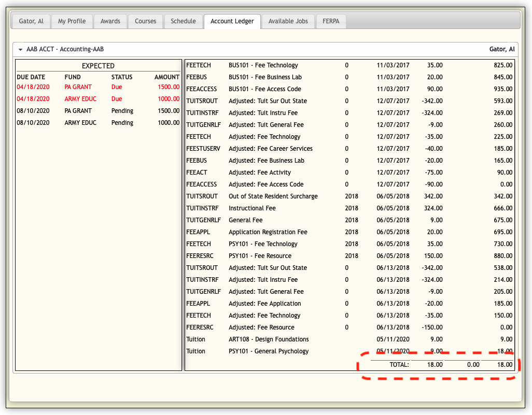The image size is (532, 415).
Task: Select BUS101 - Fee Access Code row
Action: pyautogui.click(x=349, y=89)
